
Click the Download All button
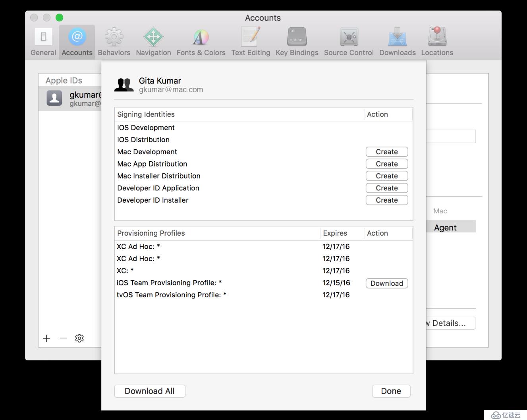tap(150, 391)
